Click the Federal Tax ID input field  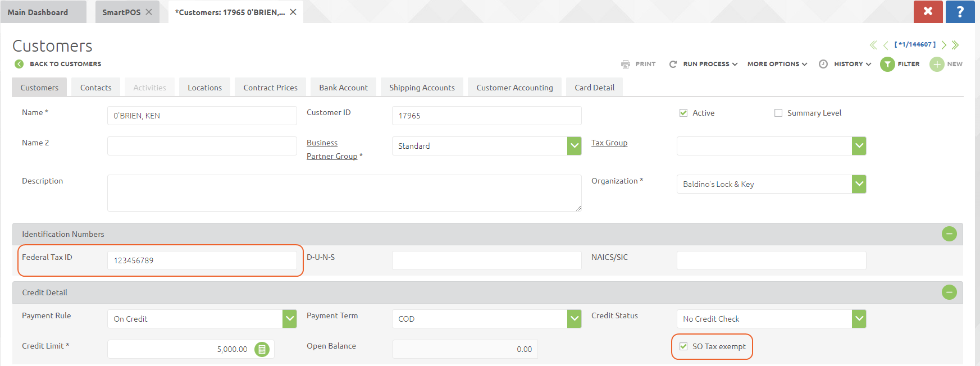pos(202,260)
